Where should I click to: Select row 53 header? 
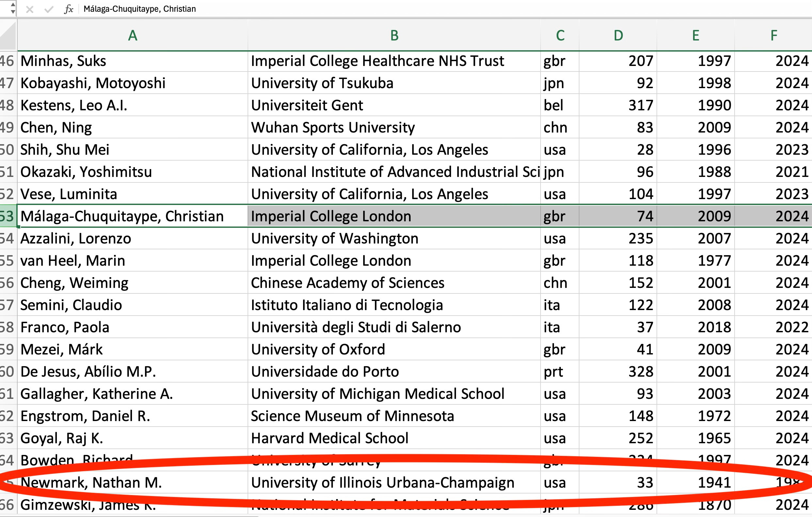8,216
